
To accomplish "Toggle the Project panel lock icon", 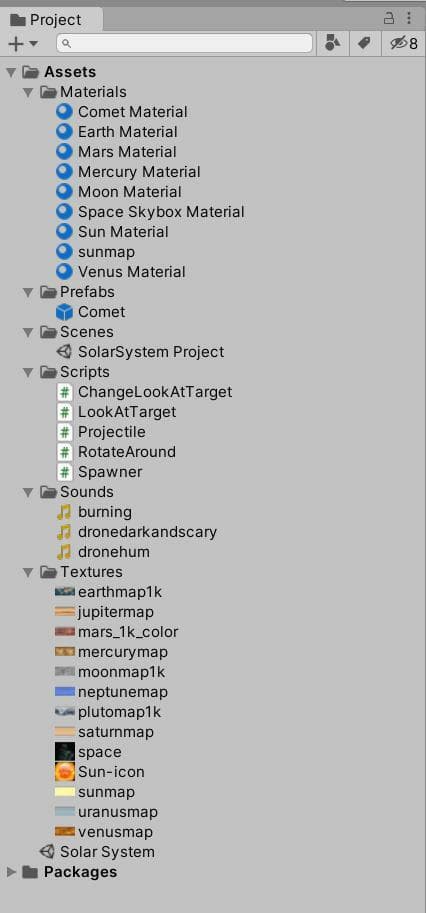I will pyautogui.click(x=389, y=18).
